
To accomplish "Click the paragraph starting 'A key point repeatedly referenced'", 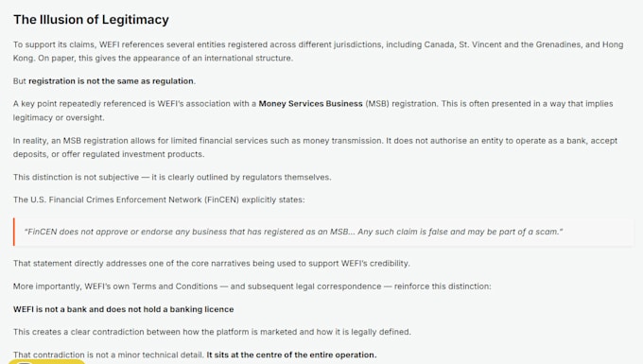I will 313,111.
